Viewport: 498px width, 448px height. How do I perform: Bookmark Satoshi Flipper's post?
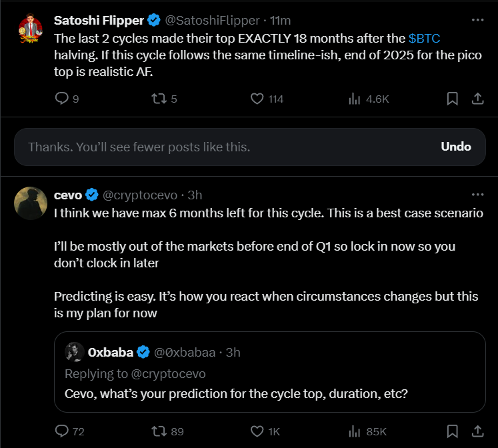[x=452, y=99]
